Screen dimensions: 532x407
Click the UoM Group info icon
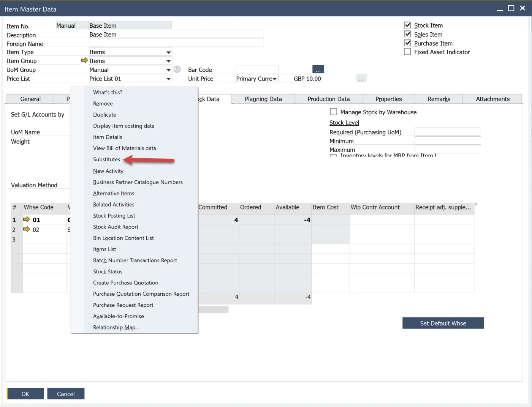click(177, 69)
